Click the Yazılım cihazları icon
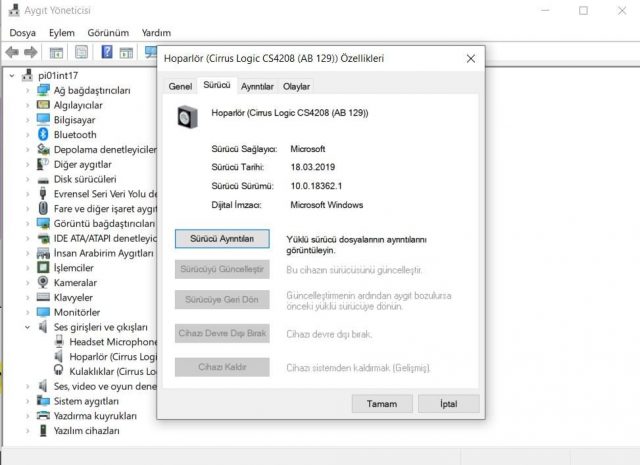Screen dimensions: 640x465 tap(43, 430)
